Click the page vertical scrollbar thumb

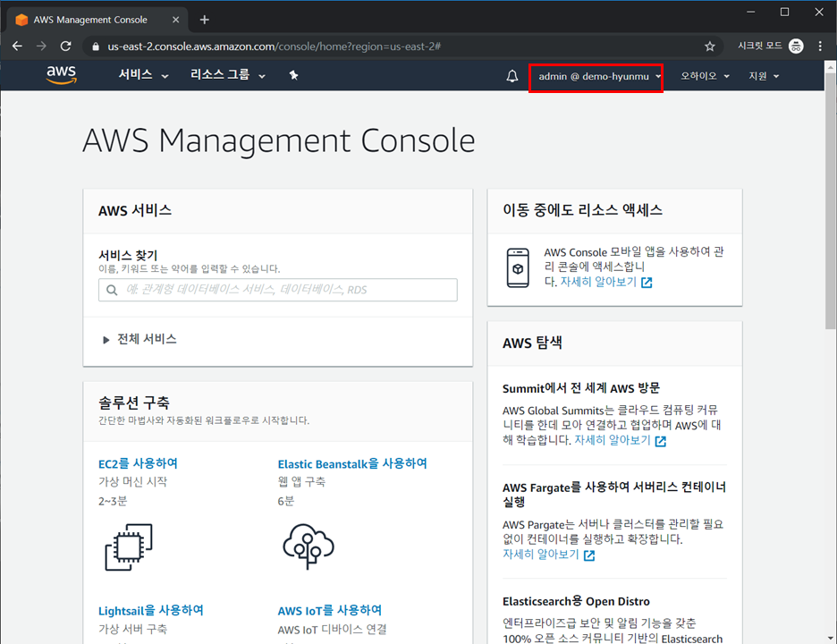pos(830,200)
